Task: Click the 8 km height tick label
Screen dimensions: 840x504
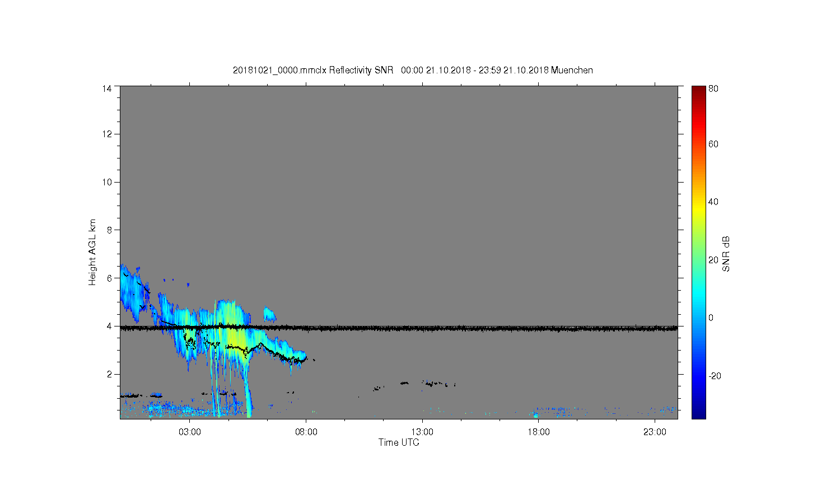Action: (x=110, y=230)
